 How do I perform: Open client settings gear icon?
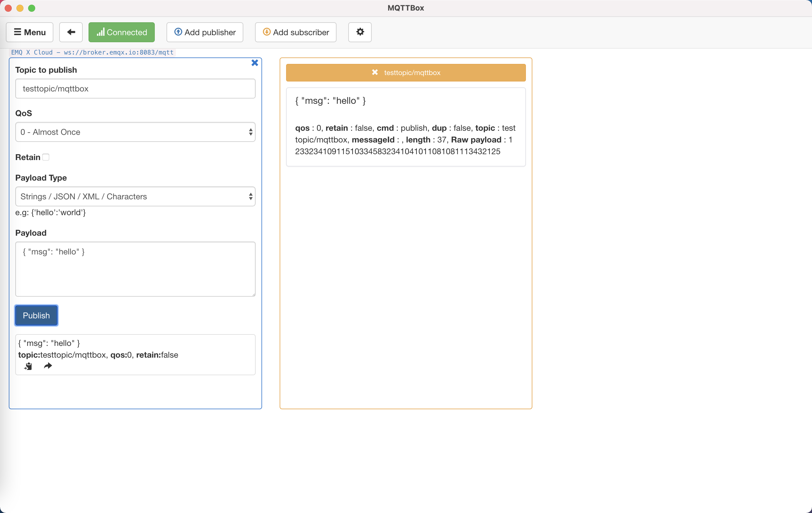tap(360, 32)
